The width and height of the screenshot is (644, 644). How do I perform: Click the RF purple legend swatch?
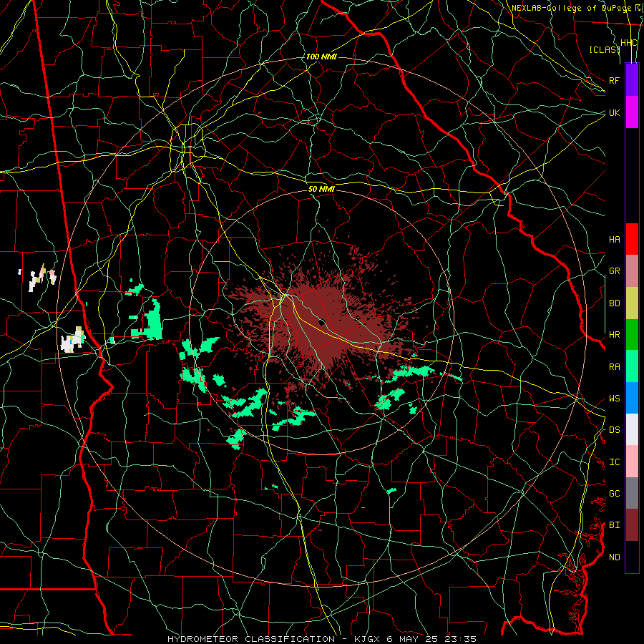click(x=632, y=80)
